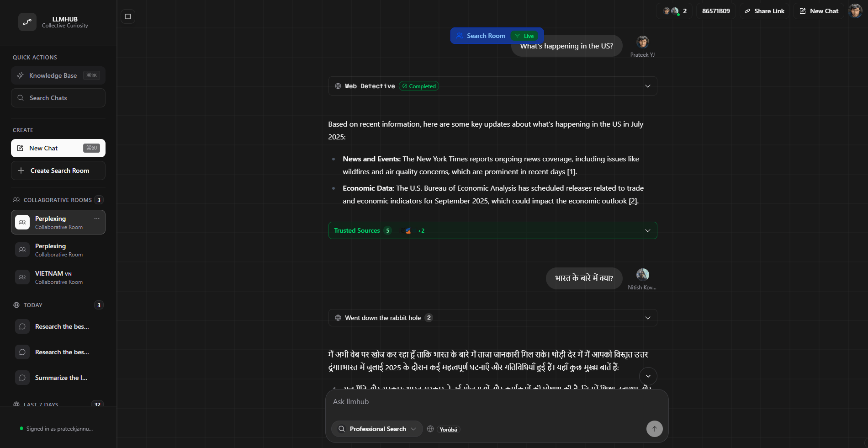868x448 pixels.
Task: Open the VIETNAM collaborative room
Action: coord(58,277)
